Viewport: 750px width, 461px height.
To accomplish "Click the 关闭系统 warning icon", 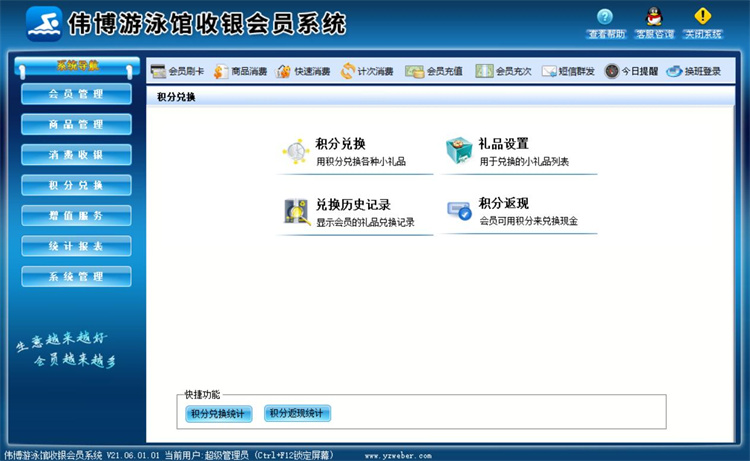I will 703,16.
